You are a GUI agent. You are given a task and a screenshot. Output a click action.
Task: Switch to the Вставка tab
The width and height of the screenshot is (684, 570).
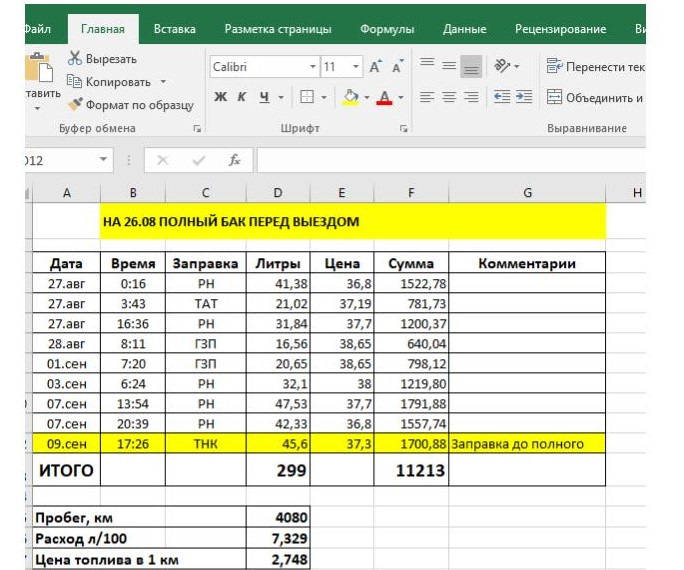click(175, 29)
